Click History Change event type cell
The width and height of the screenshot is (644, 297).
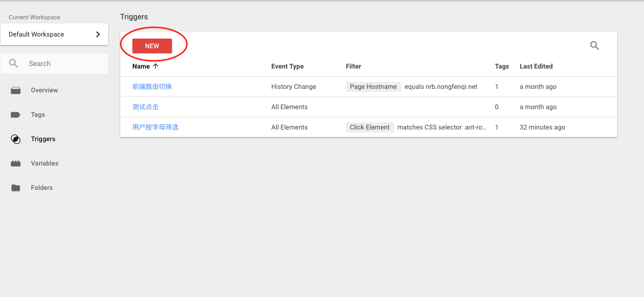click(294, 87)
